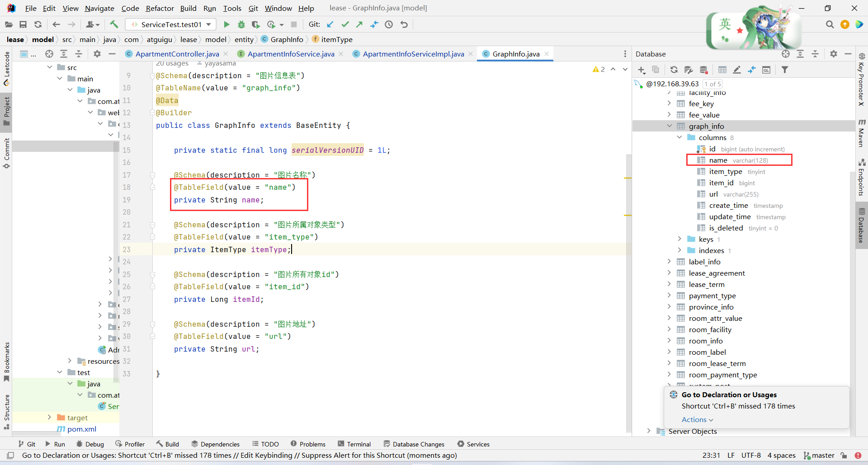This screenshot has height=465, width=868.
Task: Close GraphInfo.java editor tab
Action: [547, 54]
